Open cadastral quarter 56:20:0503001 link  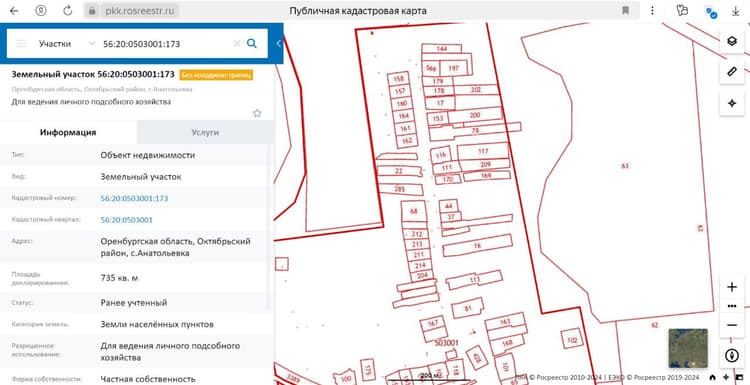pos(127,220)
